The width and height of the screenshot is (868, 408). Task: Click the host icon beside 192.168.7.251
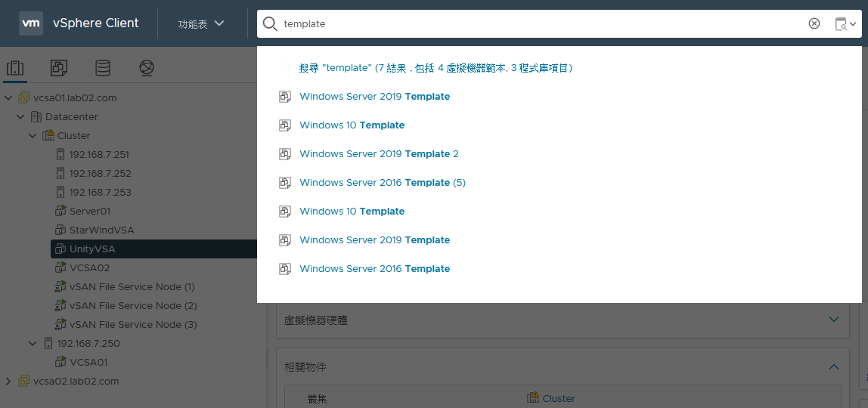pyautogui.click(x=60, y=154)
